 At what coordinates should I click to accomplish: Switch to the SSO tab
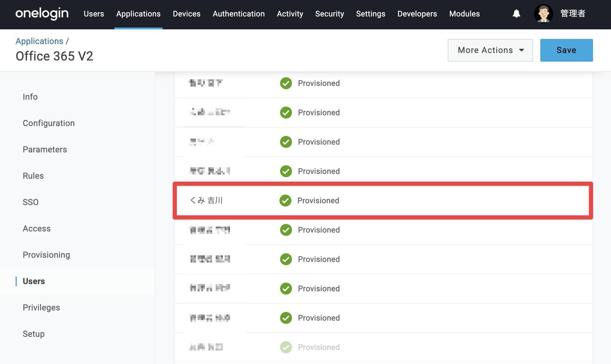point(31,202)
